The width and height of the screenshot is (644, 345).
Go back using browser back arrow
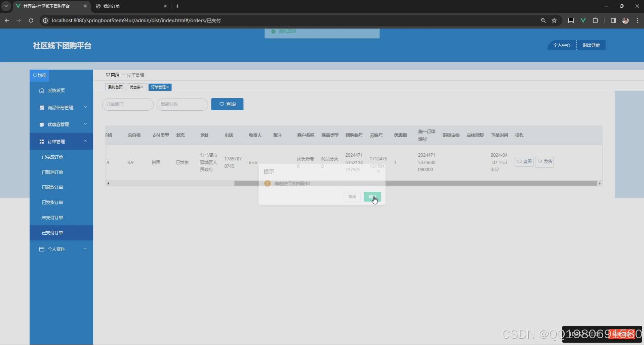(x=7, y=21)
